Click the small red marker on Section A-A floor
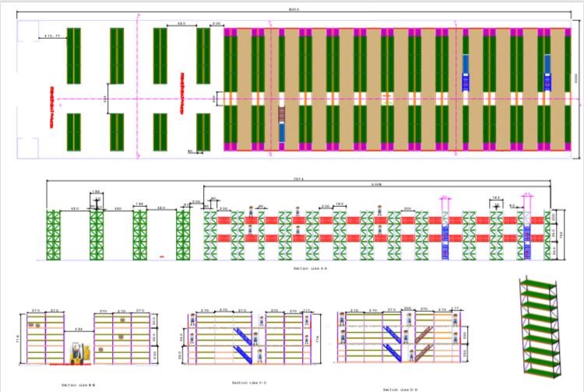The height and width of the screenshot is (392, 584). pos(161,255)
